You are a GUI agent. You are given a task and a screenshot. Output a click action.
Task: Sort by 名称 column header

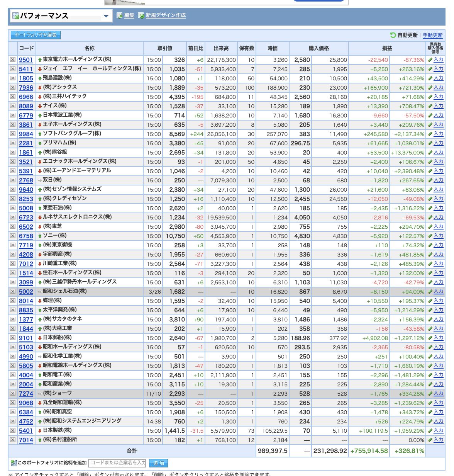pos(90,48)
